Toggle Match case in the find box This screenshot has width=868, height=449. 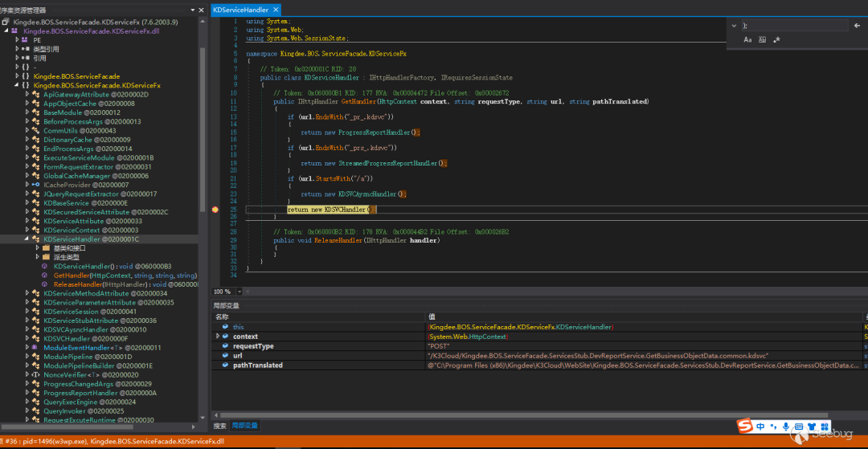pos(747,40)
